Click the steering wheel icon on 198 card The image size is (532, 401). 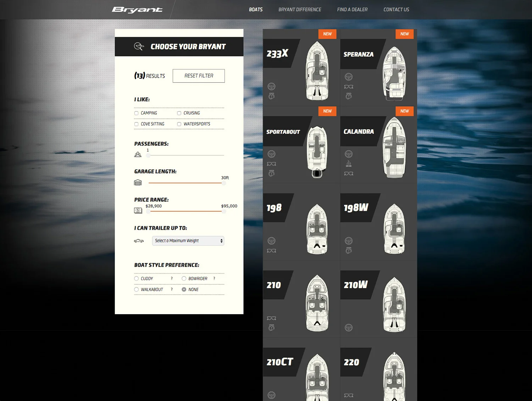(x=271, y=241)
